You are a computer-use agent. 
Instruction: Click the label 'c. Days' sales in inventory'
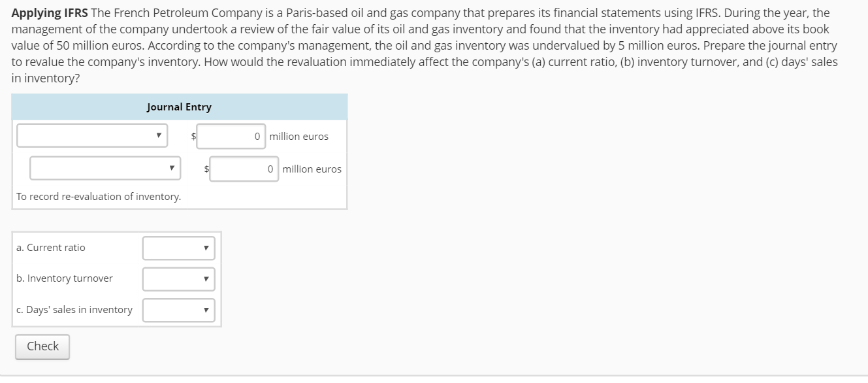pos(74,310)
